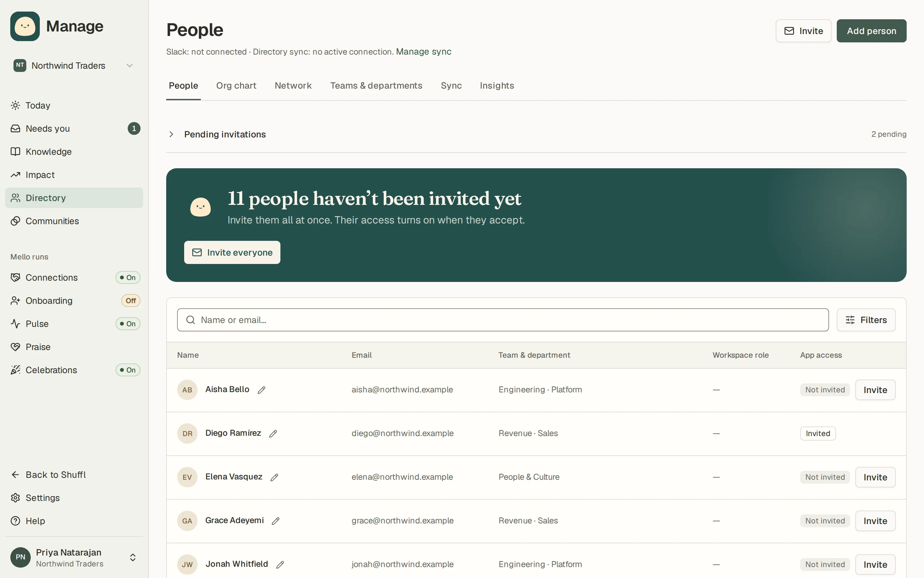
Task: Edit Grace Adeyemi with pencil icon
Action: (x=276, y=521)
